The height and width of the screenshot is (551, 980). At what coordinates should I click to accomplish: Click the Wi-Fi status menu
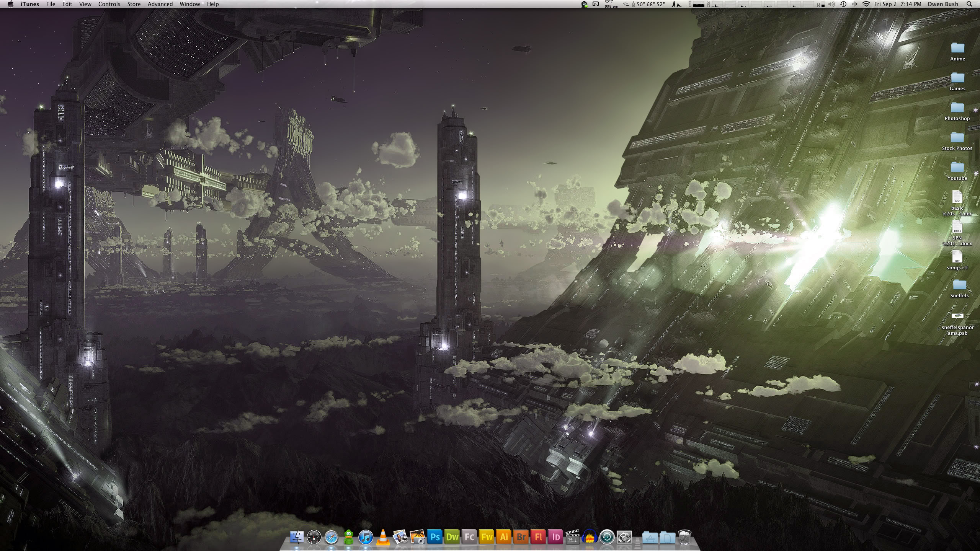(x=866, y=4)
